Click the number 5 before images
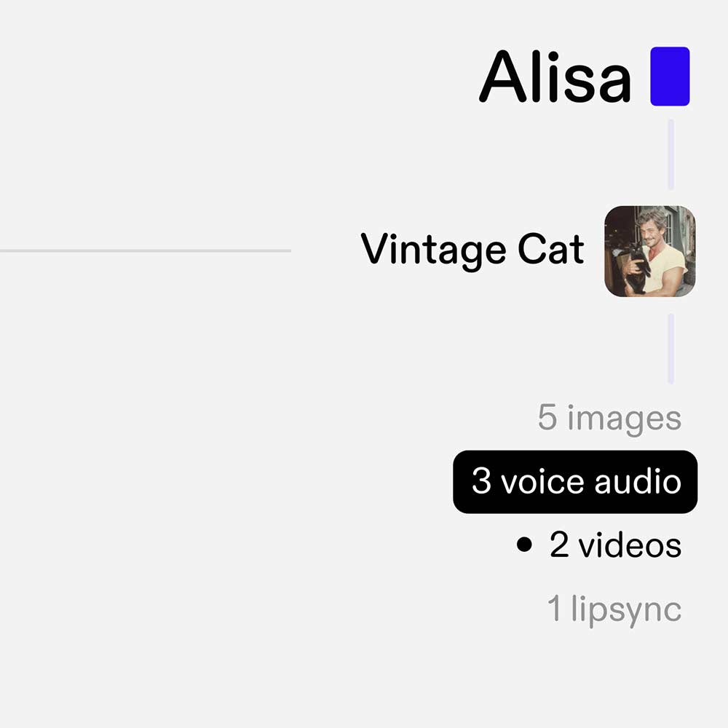728x728 pixels. [x=547, y=418]
